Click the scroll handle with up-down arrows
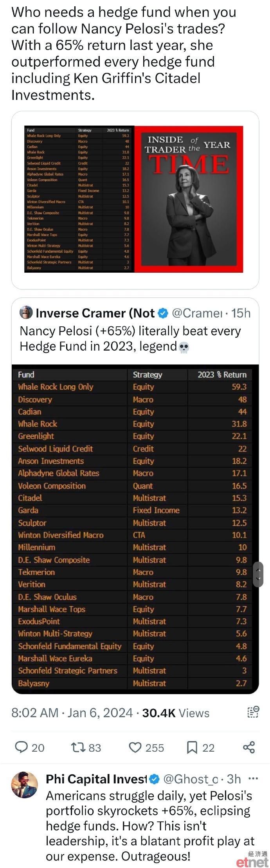Image resolution: width=270 pixels, height=868 pixels. 258,574
